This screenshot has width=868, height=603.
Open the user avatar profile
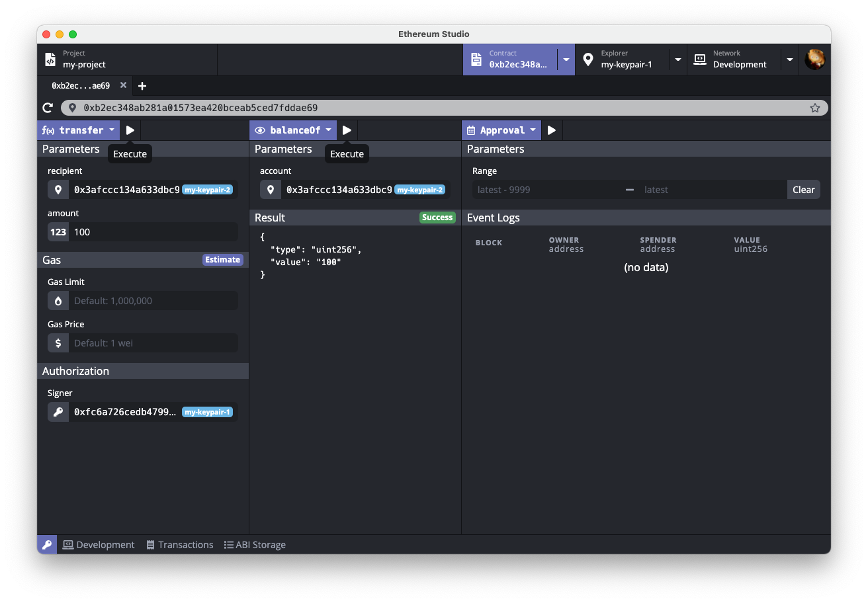[x=814, y=60]
